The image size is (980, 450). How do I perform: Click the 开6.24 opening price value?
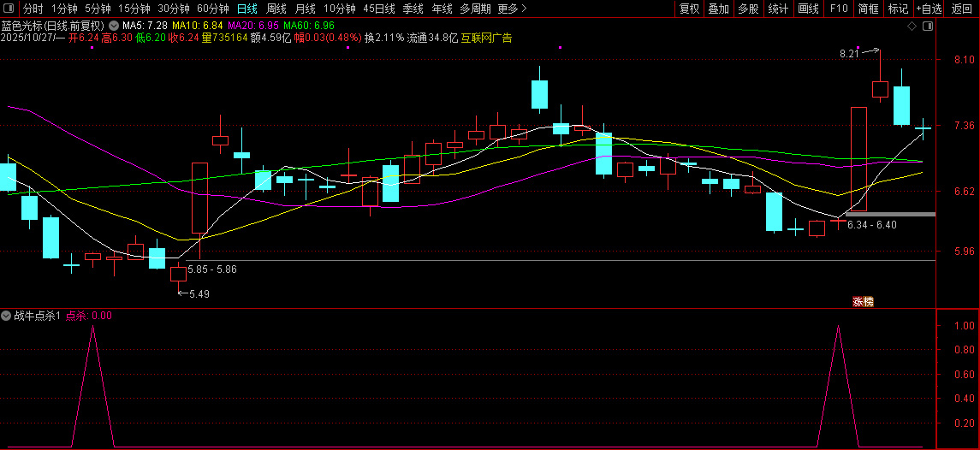click(x=84, y=38)
